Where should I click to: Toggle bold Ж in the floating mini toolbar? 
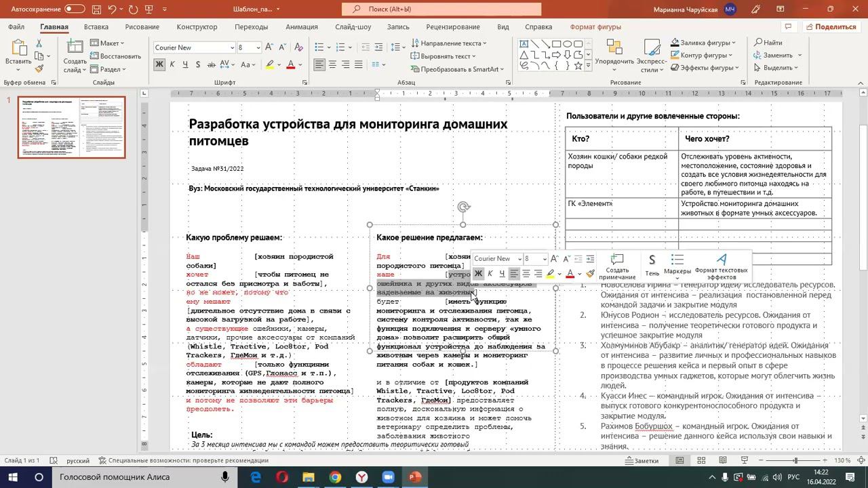478,274
